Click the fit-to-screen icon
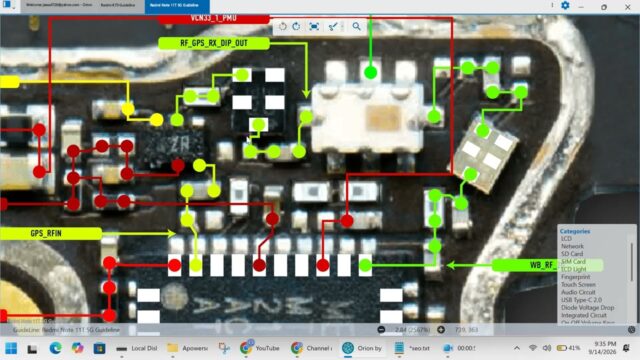Screen dimensions: 640x360 [x=314, y=27]
